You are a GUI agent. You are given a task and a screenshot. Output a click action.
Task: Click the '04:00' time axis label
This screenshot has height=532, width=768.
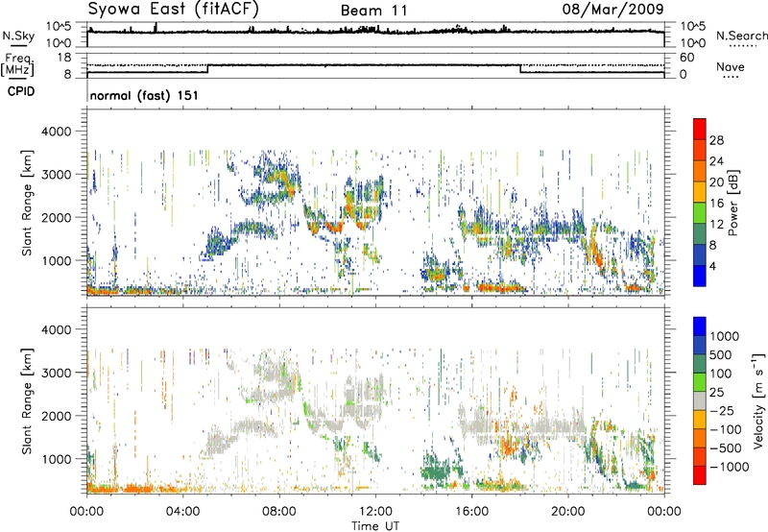(x=183, y=512)
